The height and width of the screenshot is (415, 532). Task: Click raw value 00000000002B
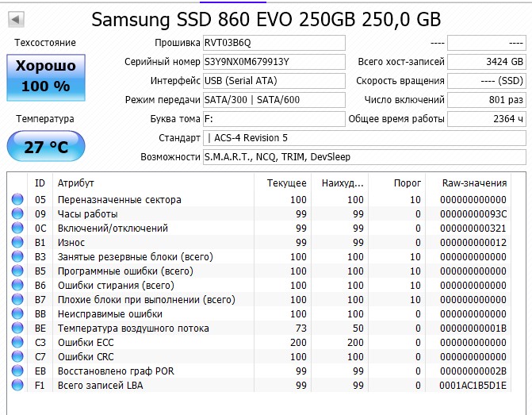point(473,371)
